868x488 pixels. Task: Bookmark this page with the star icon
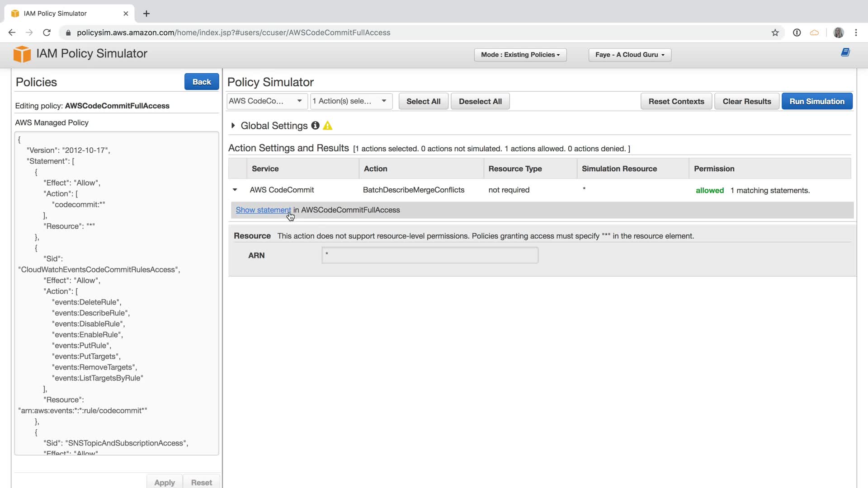pos(775,33)
